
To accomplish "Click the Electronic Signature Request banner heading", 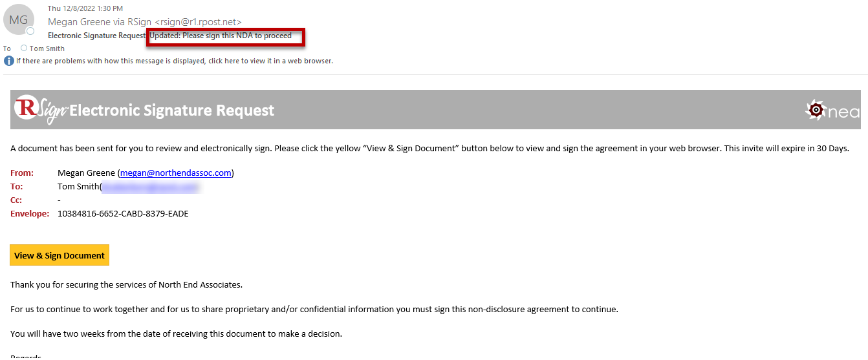I will [x=172, y=111].
